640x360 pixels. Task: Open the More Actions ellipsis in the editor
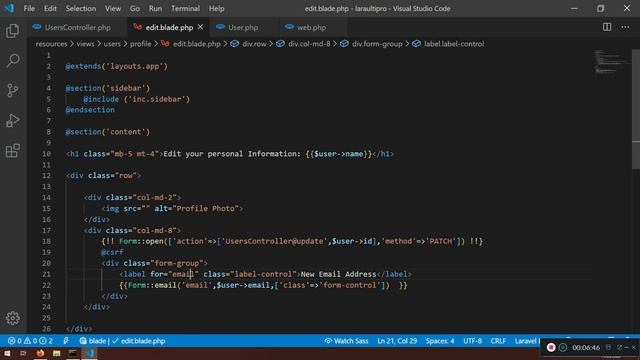[x=625, y=27]
